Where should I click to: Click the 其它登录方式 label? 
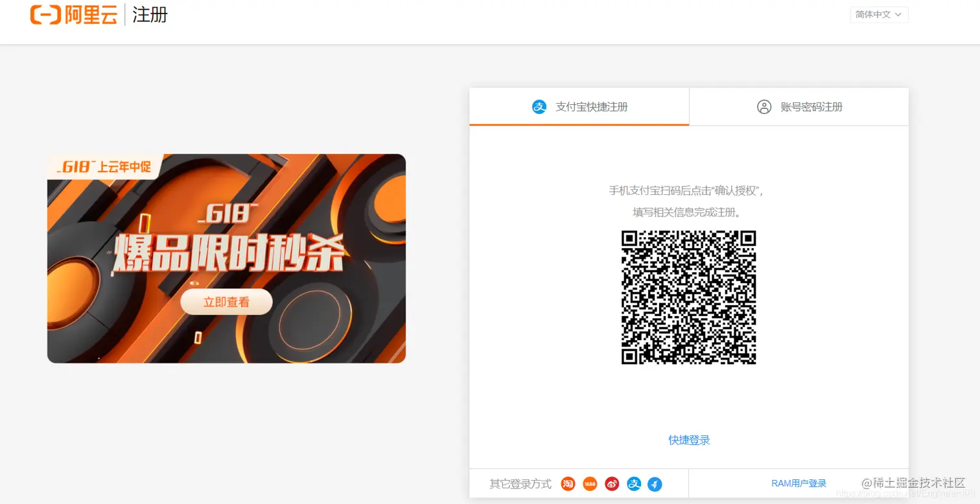(520, 483)
